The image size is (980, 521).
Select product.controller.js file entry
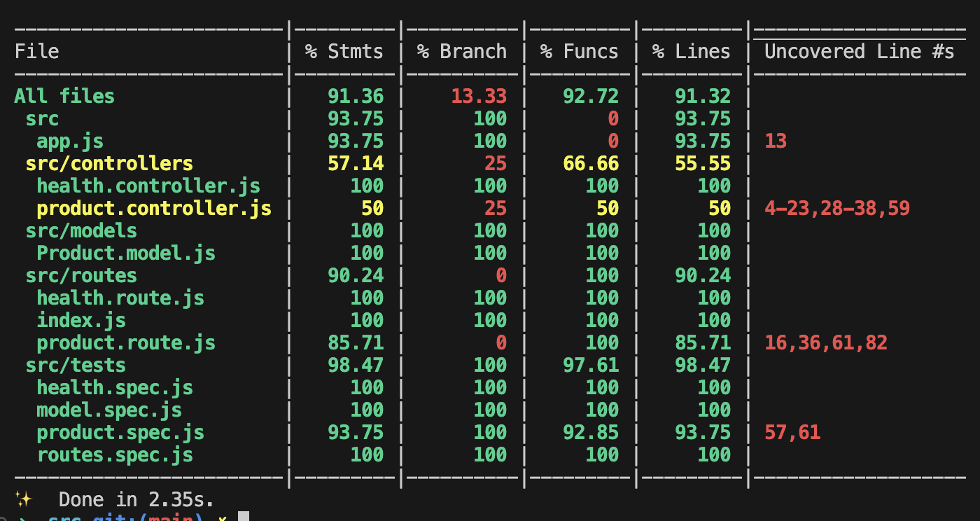(x=153, y=208)
